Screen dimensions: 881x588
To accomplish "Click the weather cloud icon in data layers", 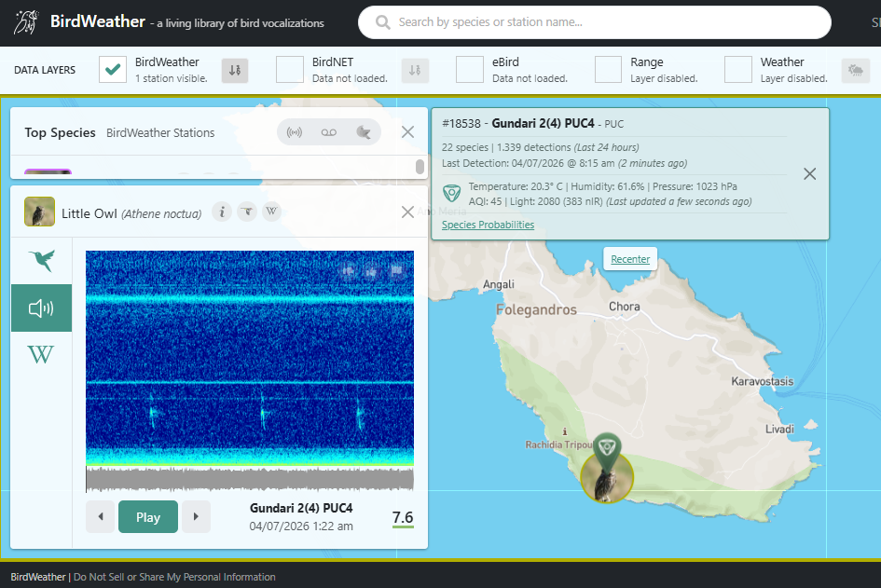I will point(853,70).
